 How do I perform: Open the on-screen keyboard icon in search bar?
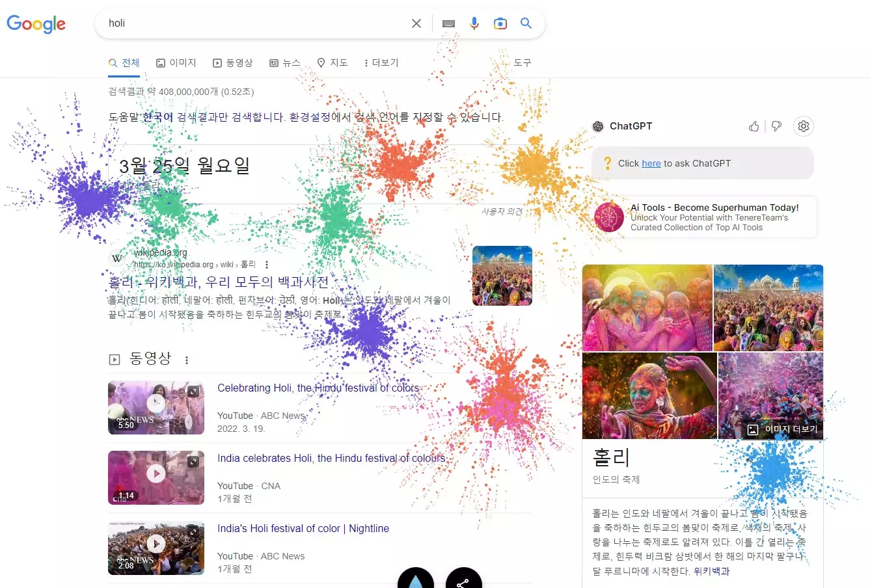448,23
